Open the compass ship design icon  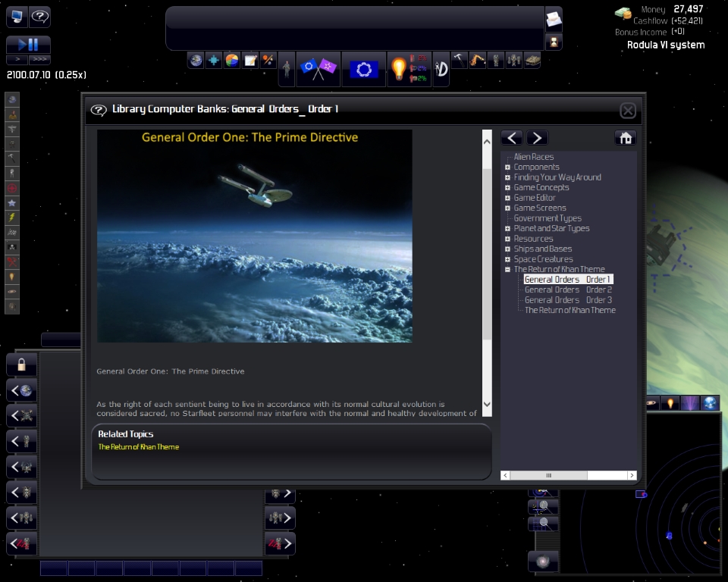(x=441, y=69)
